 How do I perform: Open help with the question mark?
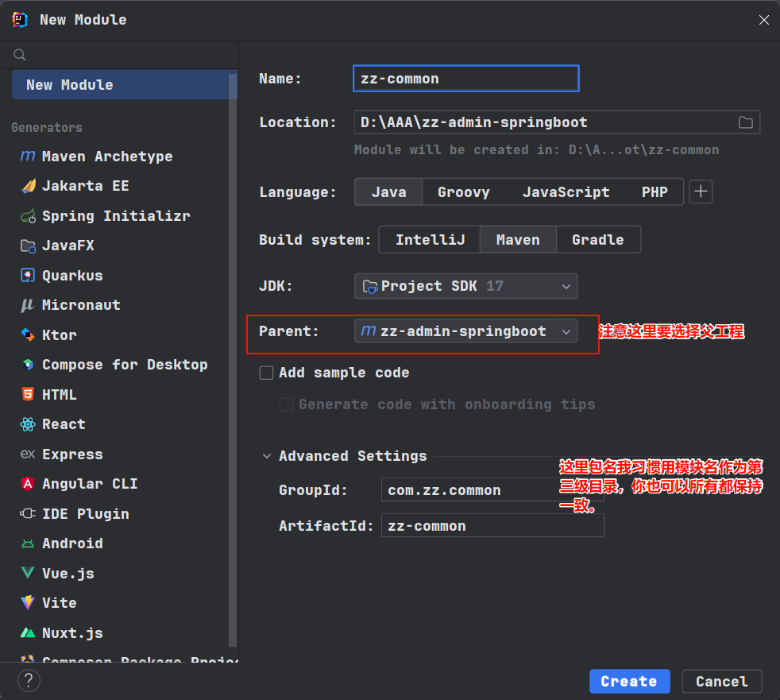29,680
